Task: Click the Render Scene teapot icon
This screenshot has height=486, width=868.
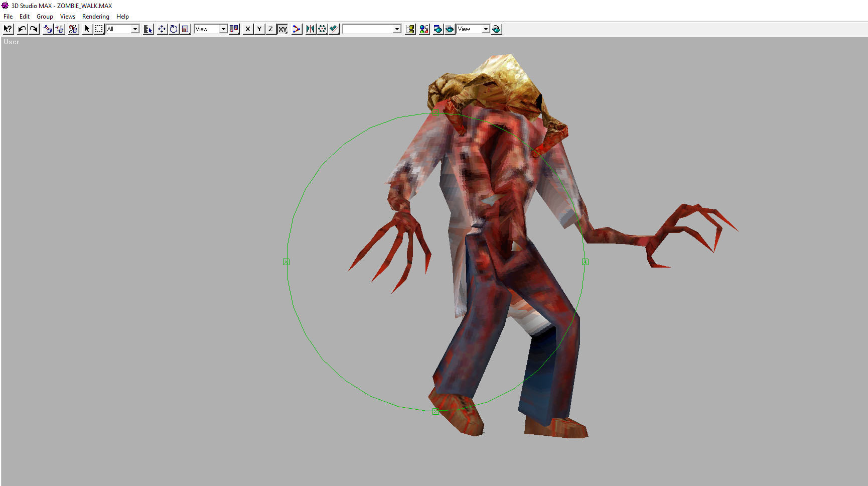Action: (x=438, y=29)
